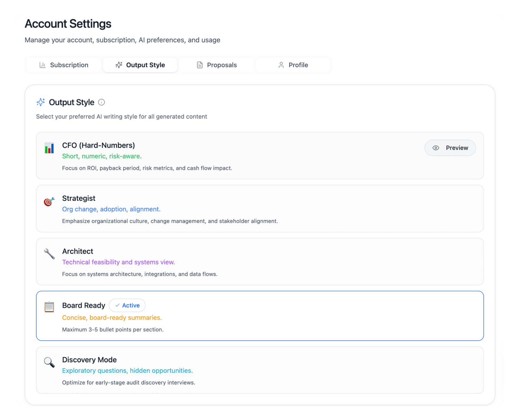The image size is (520, 420).
Task: Click the info circle beside Output Style
Action: click(101, 102)
